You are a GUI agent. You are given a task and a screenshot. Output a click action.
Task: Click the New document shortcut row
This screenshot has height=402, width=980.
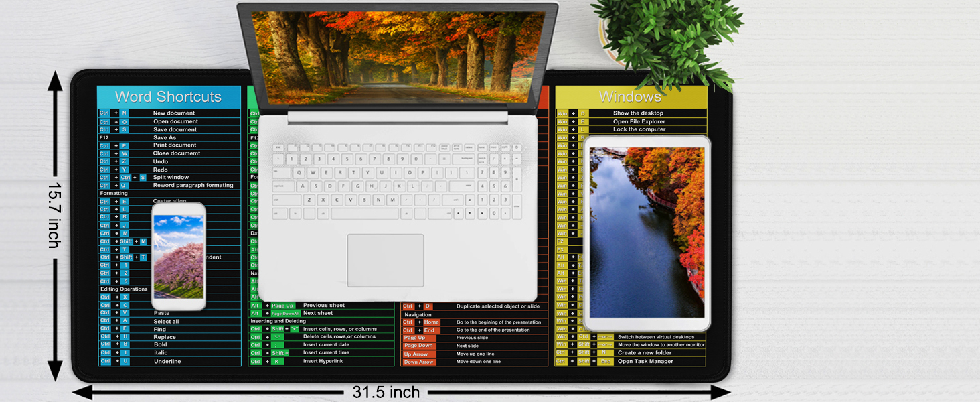coord(169,113)
